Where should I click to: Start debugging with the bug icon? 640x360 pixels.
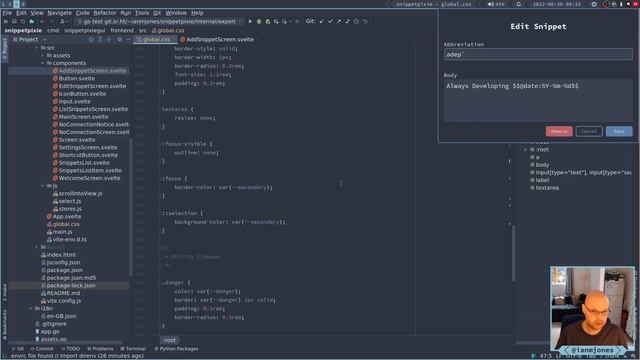(259, 21)
